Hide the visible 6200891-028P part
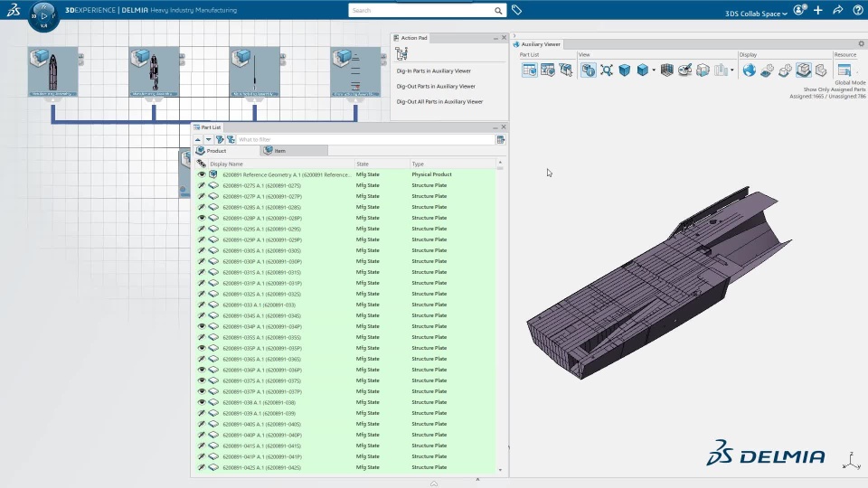Image resolution: width=868 pixels, height=488 pixels. [202, 218]
